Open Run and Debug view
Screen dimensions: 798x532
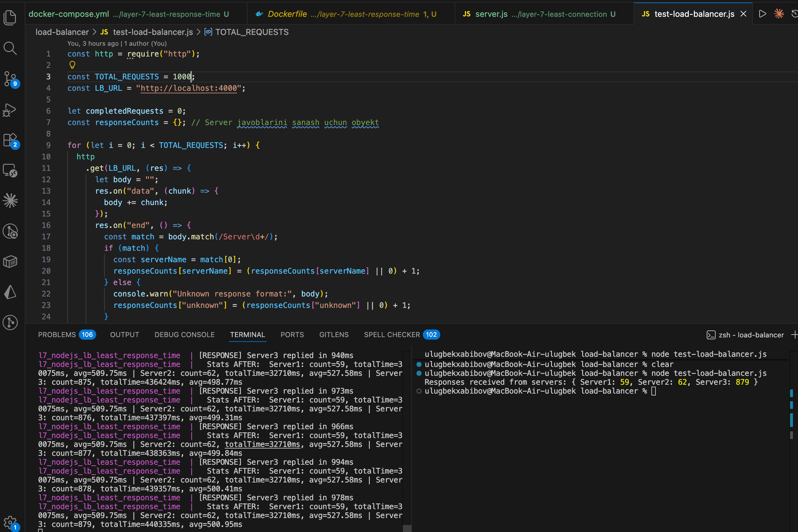pyautogui.click(x=10, y=110)
